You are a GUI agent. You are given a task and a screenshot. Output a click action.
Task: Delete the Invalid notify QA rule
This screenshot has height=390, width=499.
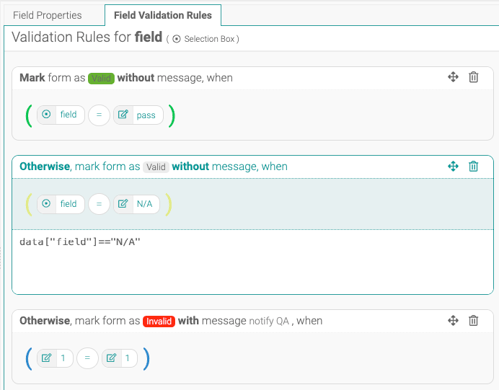[473, 321]
